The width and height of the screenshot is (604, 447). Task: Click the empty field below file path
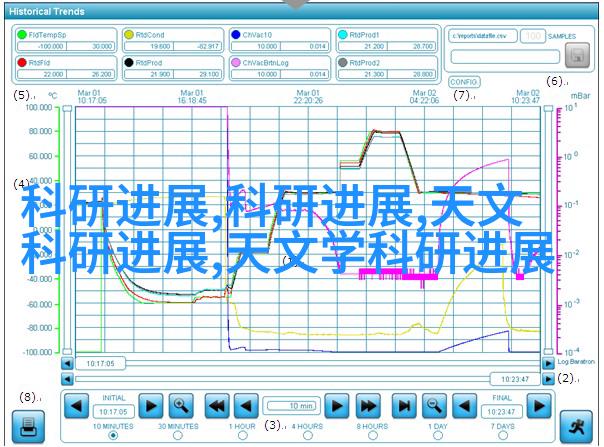click(x=505, y=57)
